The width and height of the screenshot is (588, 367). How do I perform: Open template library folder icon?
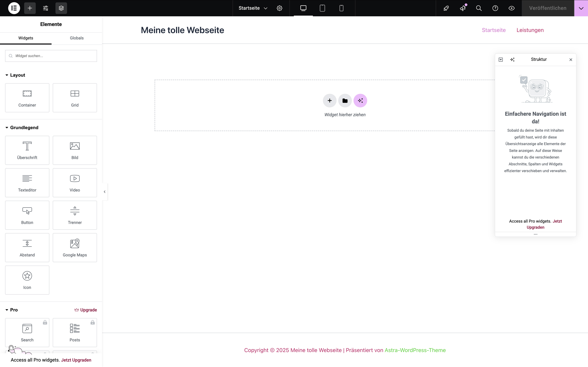[x=345, y=100]
